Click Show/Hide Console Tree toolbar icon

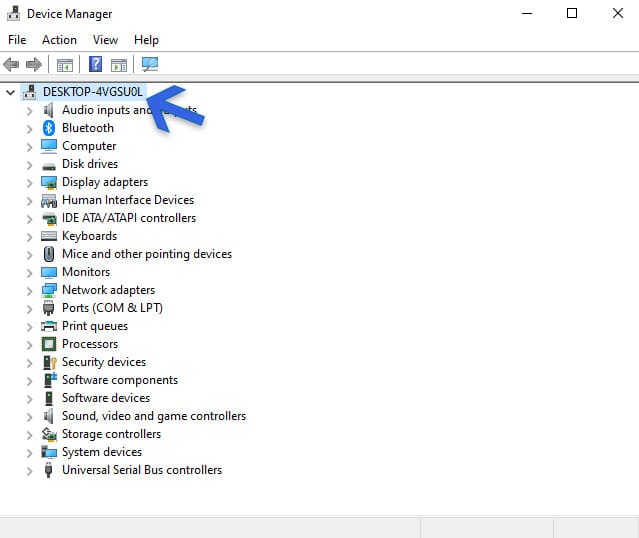tap(64, 65)
